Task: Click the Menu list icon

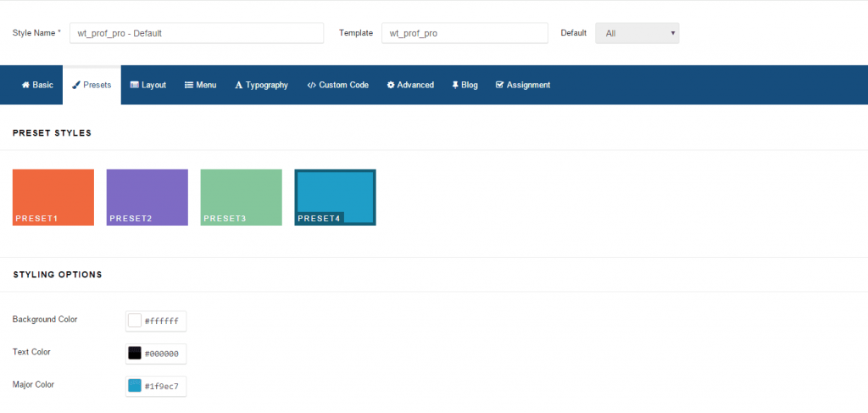Action: (189, 85)
